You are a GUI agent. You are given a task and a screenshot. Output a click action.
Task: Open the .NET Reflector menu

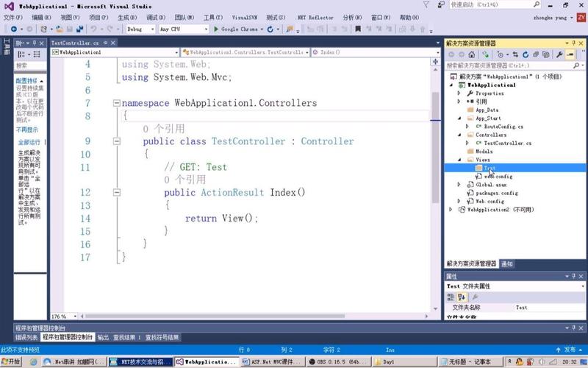[315, 17]
